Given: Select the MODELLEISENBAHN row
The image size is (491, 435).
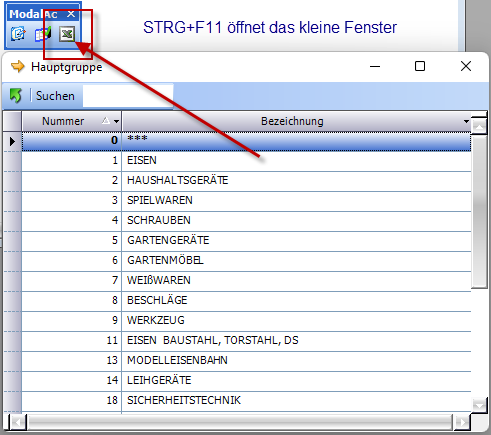Looking at the screenshot, I should point(246,360).
